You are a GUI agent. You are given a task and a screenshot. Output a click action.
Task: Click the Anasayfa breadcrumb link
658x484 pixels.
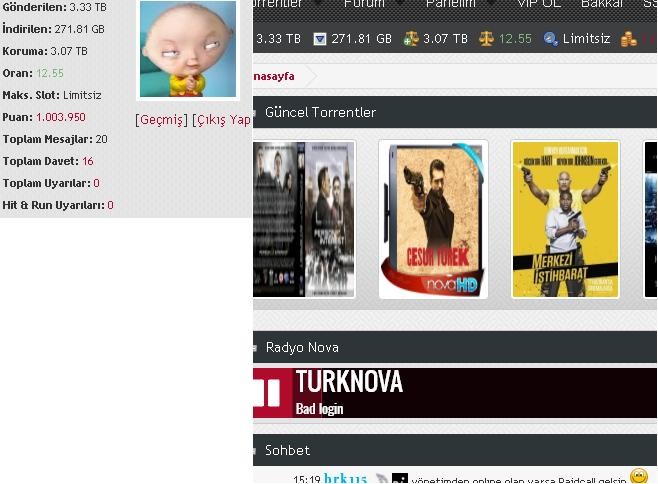(274, 76)
